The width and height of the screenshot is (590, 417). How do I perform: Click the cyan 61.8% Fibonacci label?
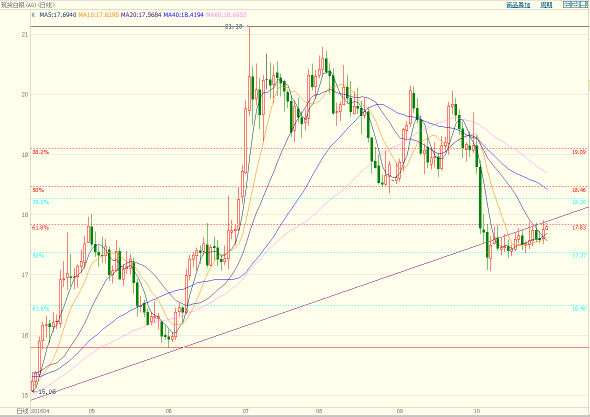click(40, 309)
